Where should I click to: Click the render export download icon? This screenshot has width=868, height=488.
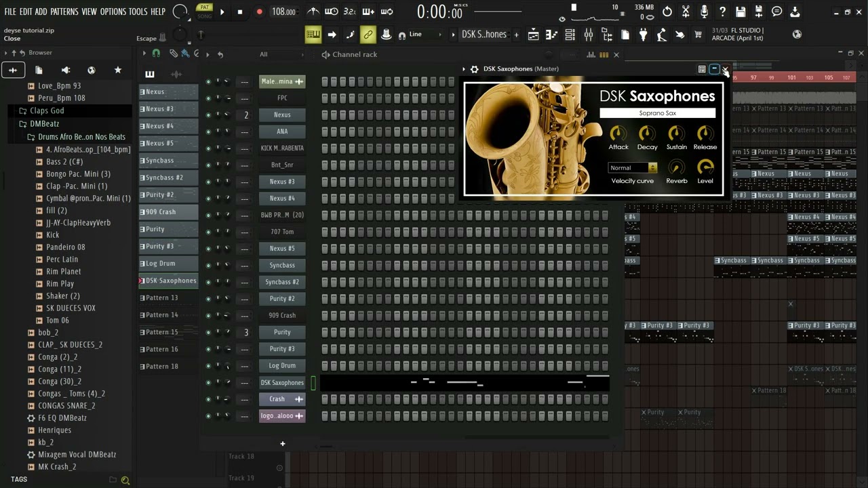(795, 12)
